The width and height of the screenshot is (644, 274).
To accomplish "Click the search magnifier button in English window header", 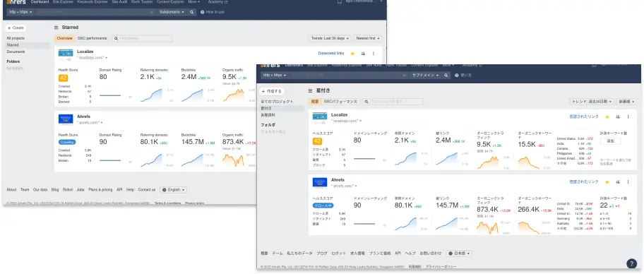I will pos(192,12).
